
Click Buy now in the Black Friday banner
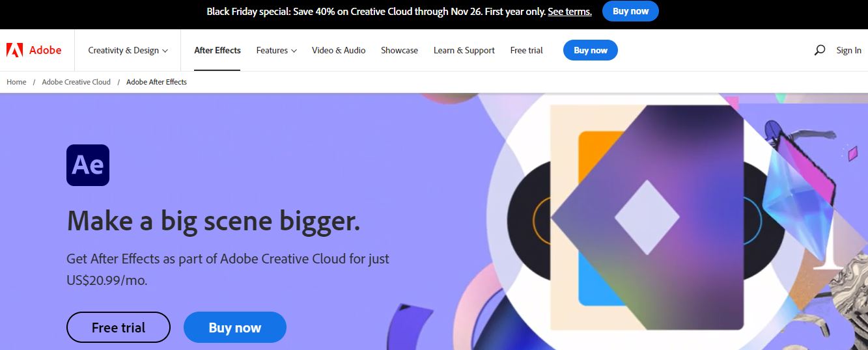631,11
